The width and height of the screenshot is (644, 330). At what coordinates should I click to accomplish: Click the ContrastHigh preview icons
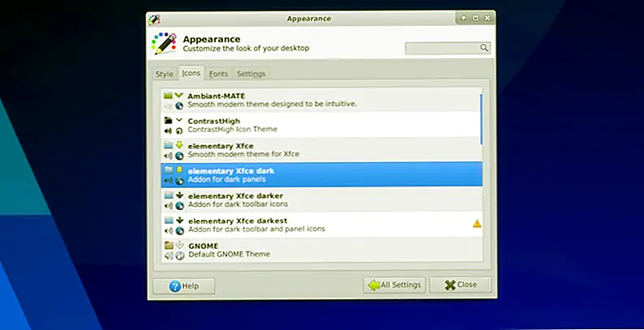click(173, 125)
